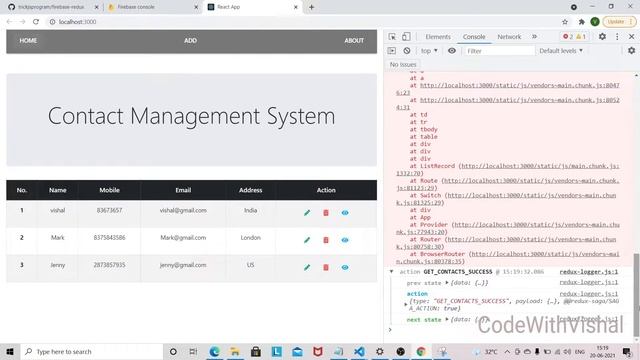Open Visual Studio Code from taskbar
640x360 pixels.
tap(359, 351)
